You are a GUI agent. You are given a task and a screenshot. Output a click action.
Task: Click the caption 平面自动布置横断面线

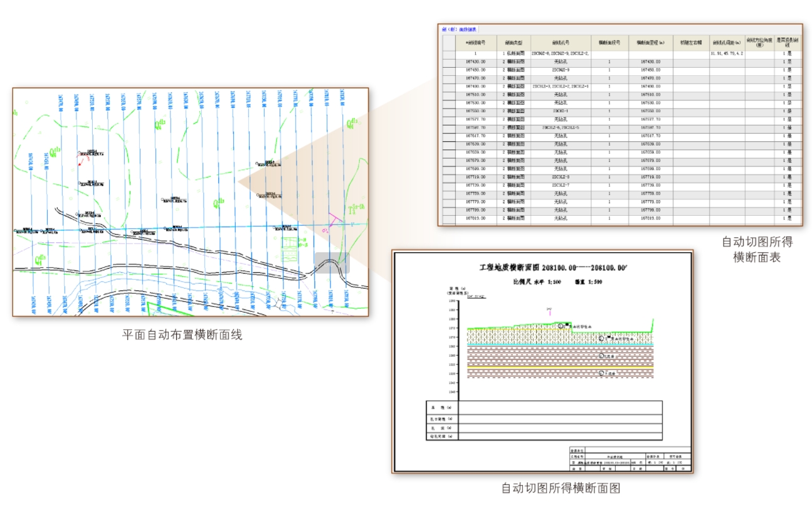(x=182, y=335)
